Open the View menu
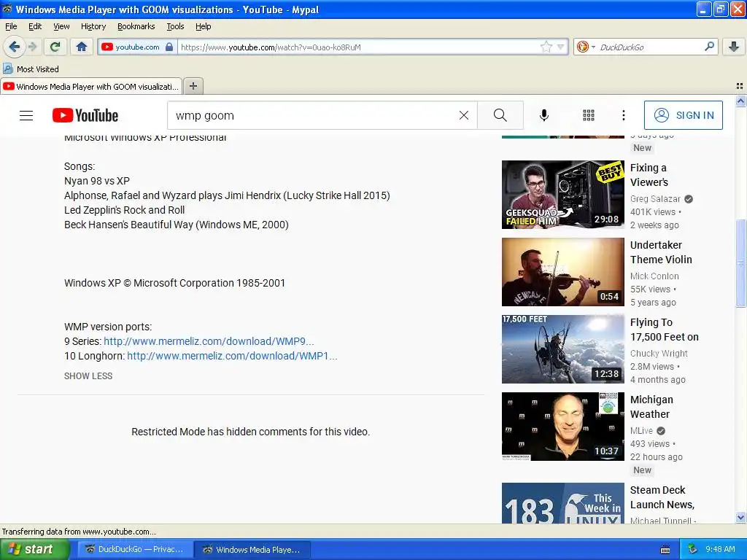Image resolution: width=747 pixels, height=560 pixels. pos(61,26)
